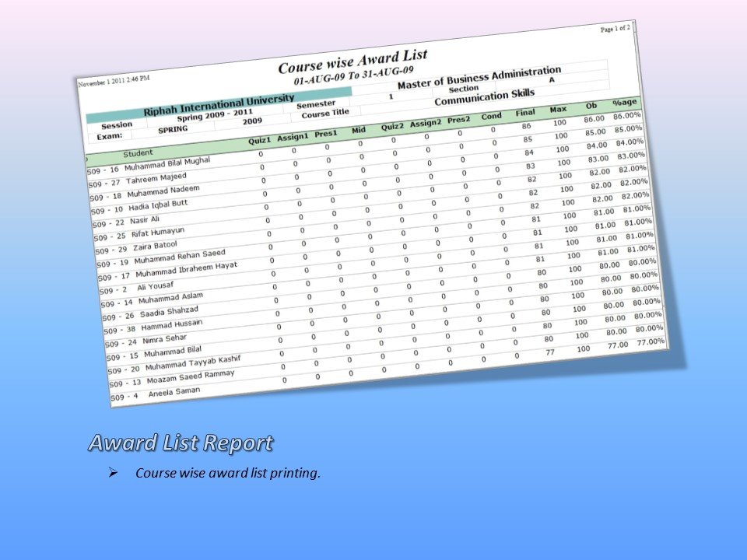Click the exam value 'SPRING'
This screenshot has width=747, height=560.
tap(173, 130)
